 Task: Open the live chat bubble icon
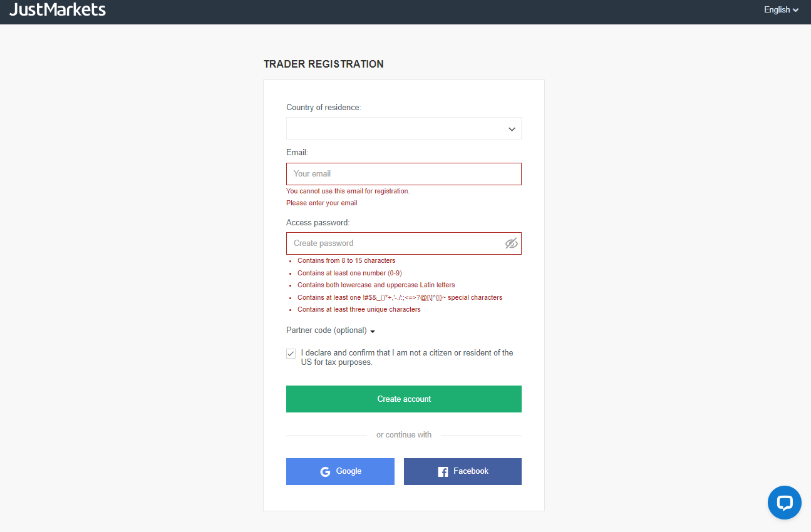pos(784,502)
